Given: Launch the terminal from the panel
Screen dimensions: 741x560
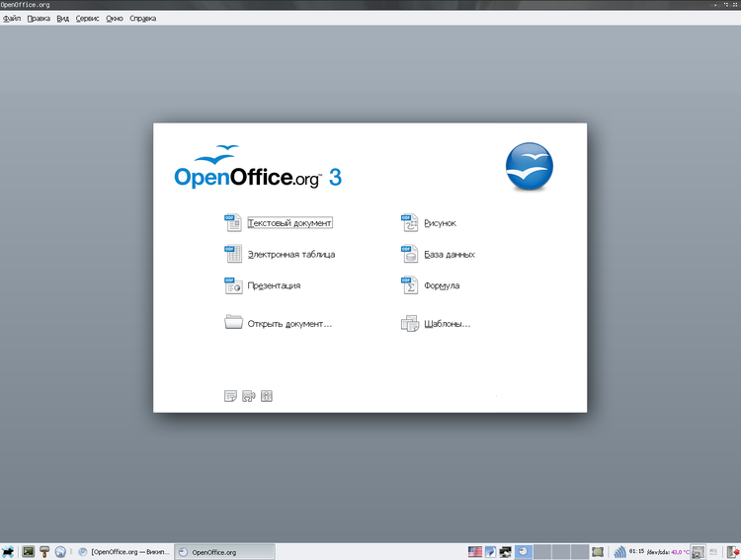Looking at the screenshot, I should point(29,551).
